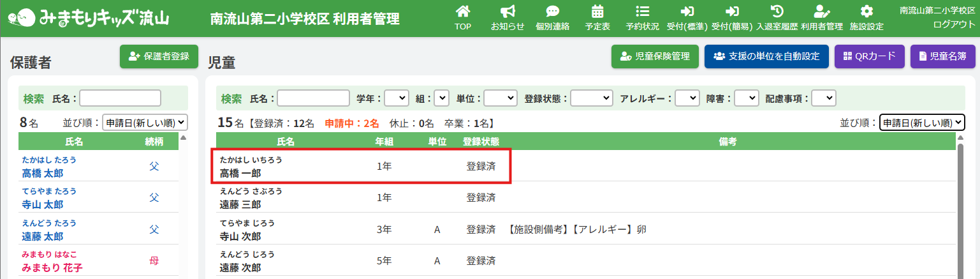Open 入退室履歴 history icon
This screenshot has width=980, height=279.
tap(777, 18)
